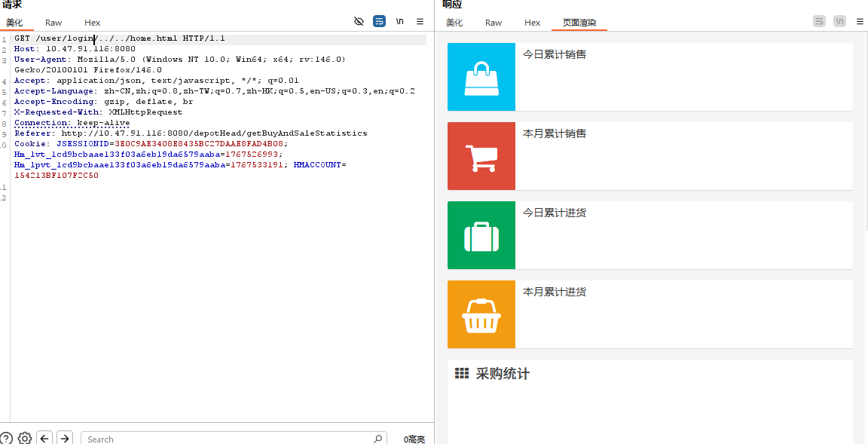Open the search settings gear icon
This screenshot has height=444, width=868.
[25, 438]
